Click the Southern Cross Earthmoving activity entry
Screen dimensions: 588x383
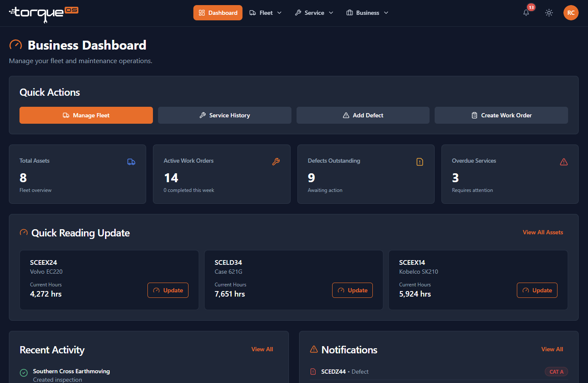[71, 375]
